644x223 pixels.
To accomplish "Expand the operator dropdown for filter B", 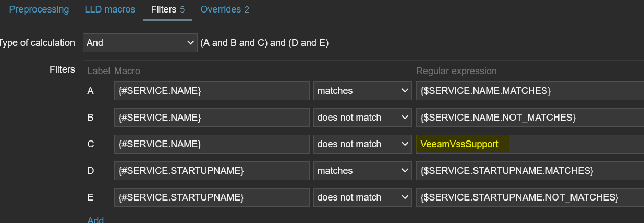I will [362, 118].
